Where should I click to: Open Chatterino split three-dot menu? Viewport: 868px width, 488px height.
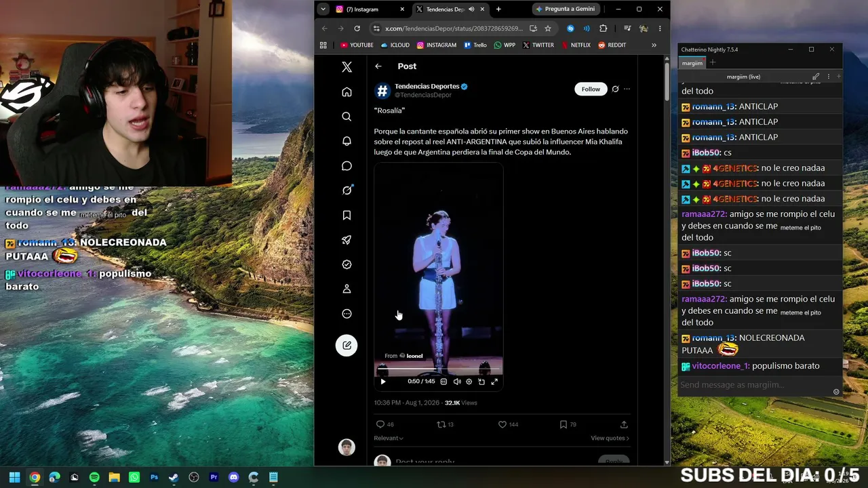tap(828, 77)
